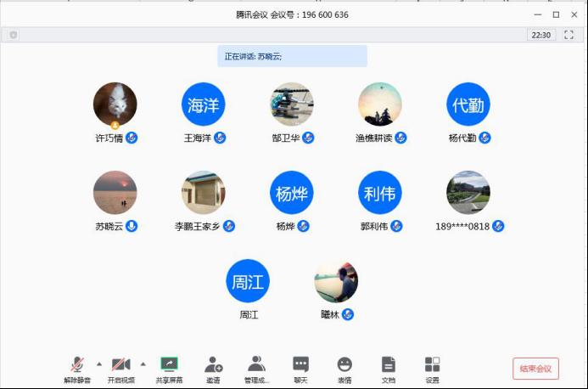The height and width of the screenshot is (389, 588).
Task: Click the shield icon in the top-left corner
Action: pos(14,35)
